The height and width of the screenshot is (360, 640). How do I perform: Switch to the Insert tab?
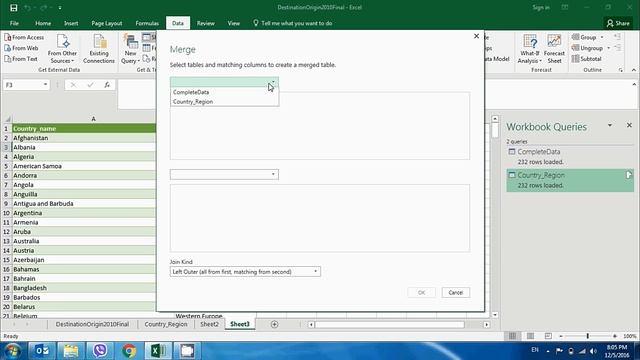pyautogui.click(x=71, y=23)
